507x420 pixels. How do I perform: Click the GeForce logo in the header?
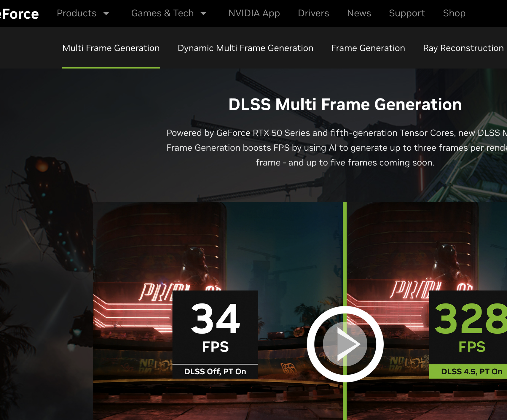(x=19, y=14)
